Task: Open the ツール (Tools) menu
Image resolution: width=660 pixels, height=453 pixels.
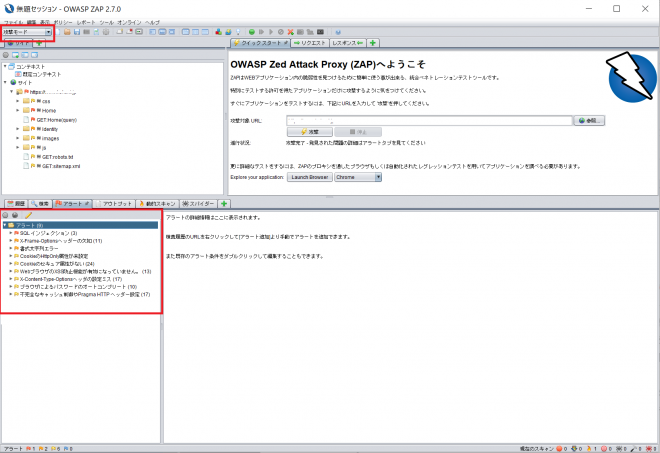Action: click(106, 22)
